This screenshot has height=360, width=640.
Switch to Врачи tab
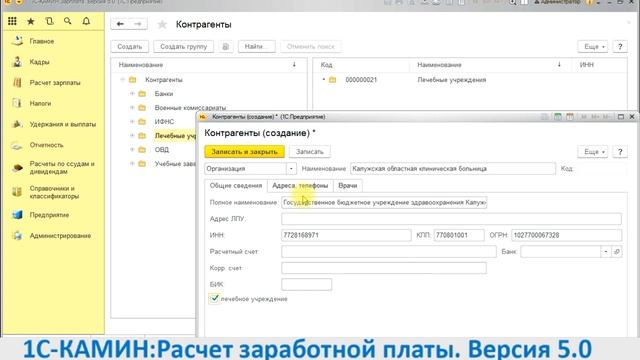coord(348,186)
